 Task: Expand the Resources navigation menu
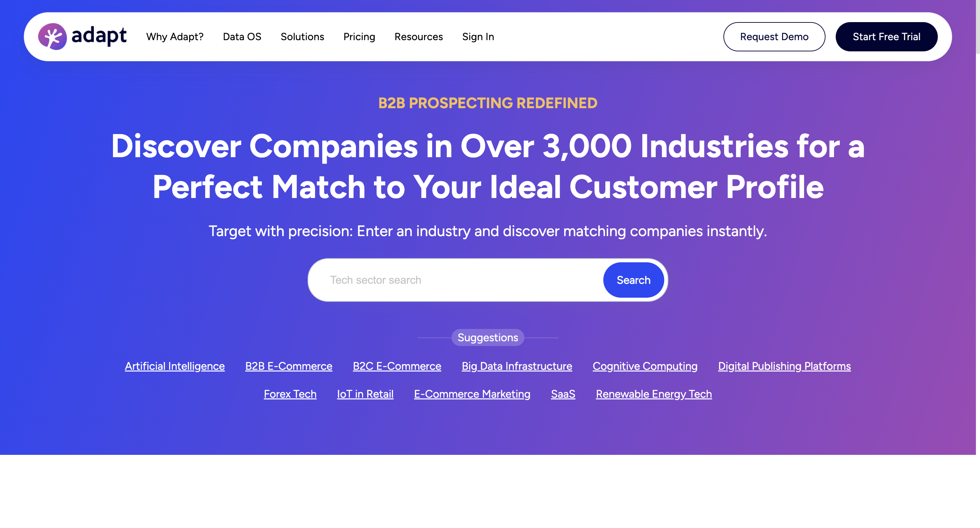point(419,37)
